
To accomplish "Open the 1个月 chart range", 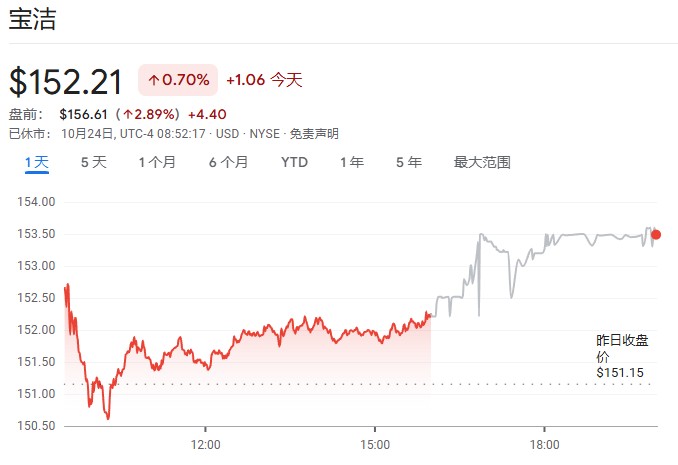I will (x=157, y=162).
